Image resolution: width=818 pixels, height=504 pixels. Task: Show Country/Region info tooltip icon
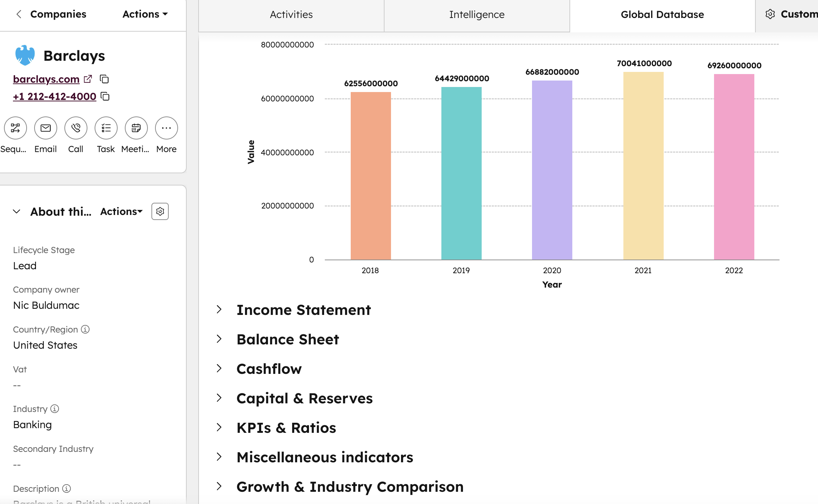pos(85,329)
